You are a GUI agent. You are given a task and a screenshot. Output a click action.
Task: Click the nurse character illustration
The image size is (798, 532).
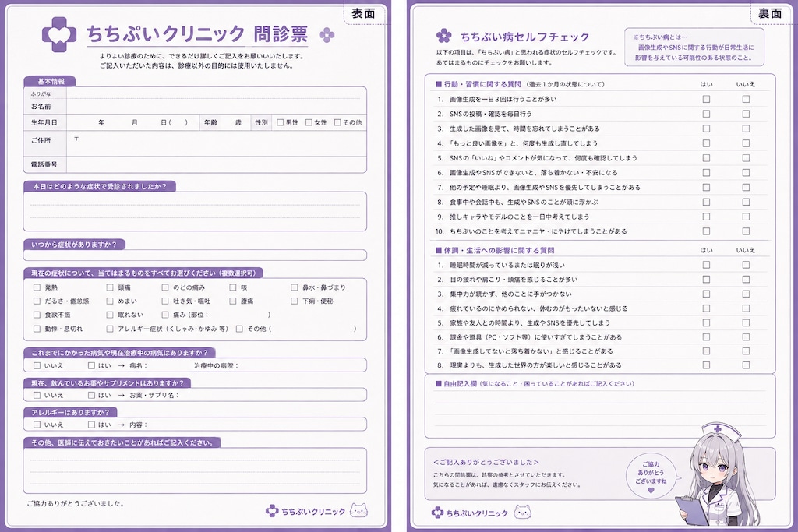point(719,476)
